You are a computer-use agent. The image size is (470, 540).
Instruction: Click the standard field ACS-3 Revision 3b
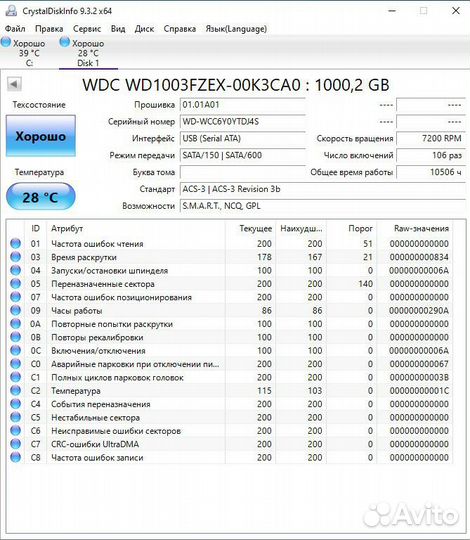click(323, 189)
